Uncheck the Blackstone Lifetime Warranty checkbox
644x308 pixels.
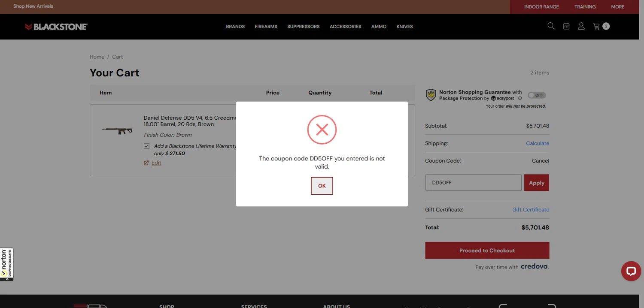point(147,146)
